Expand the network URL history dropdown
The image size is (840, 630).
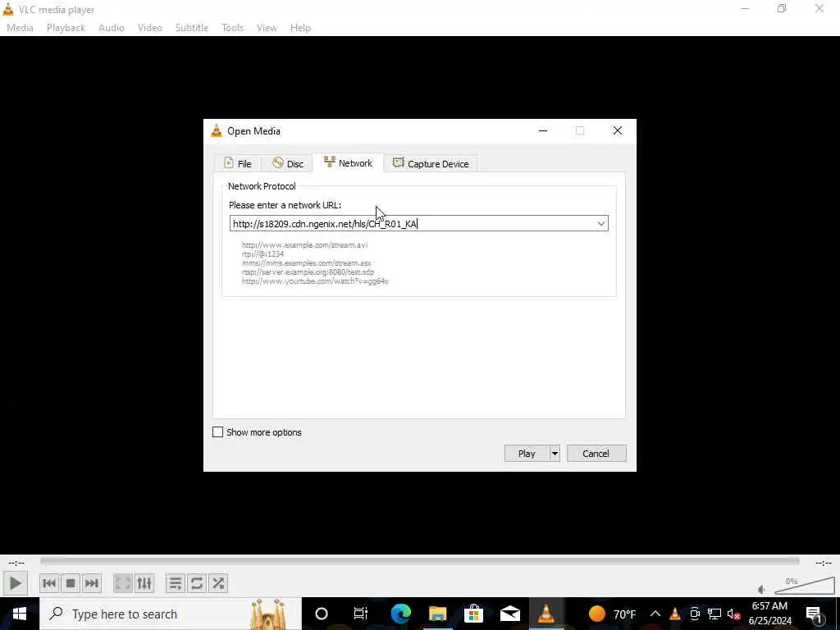tap(601, 223)
